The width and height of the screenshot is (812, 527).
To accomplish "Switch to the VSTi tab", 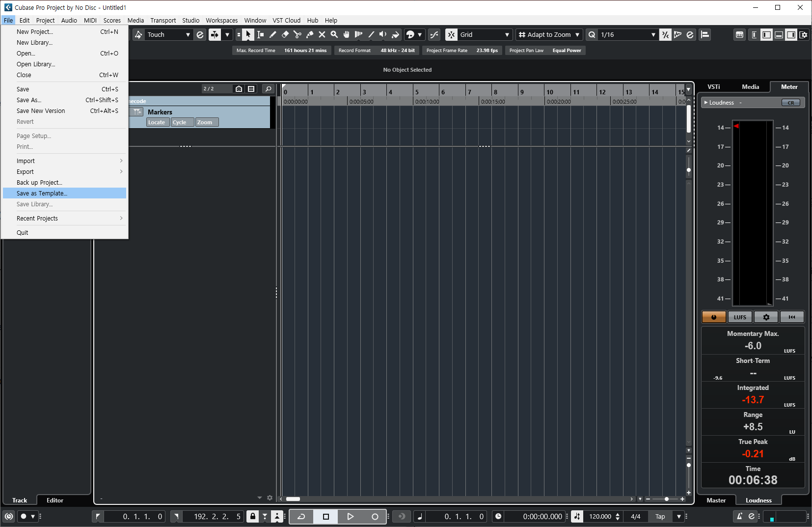I will [x=714, y=86].
